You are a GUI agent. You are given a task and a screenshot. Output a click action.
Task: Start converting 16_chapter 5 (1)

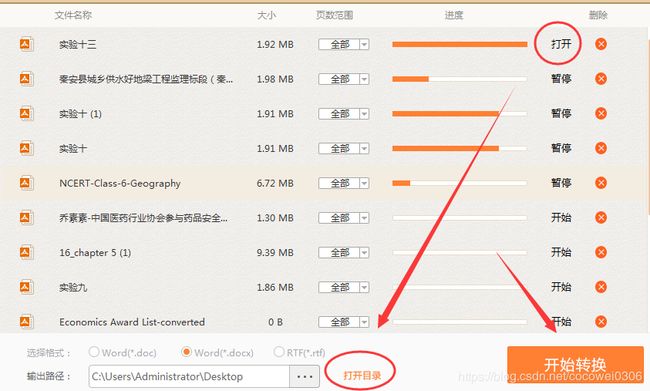click(x=561, y=252)
